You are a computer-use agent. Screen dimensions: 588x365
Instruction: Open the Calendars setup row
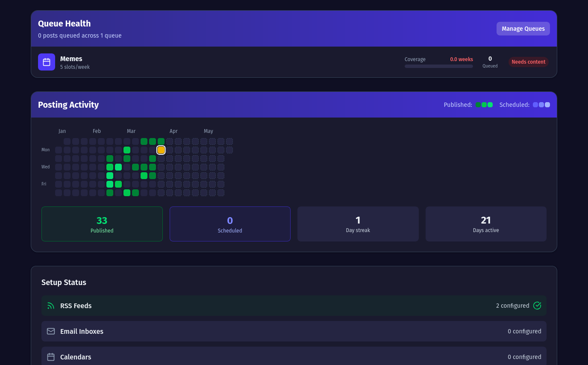click(x=294, y=357)
